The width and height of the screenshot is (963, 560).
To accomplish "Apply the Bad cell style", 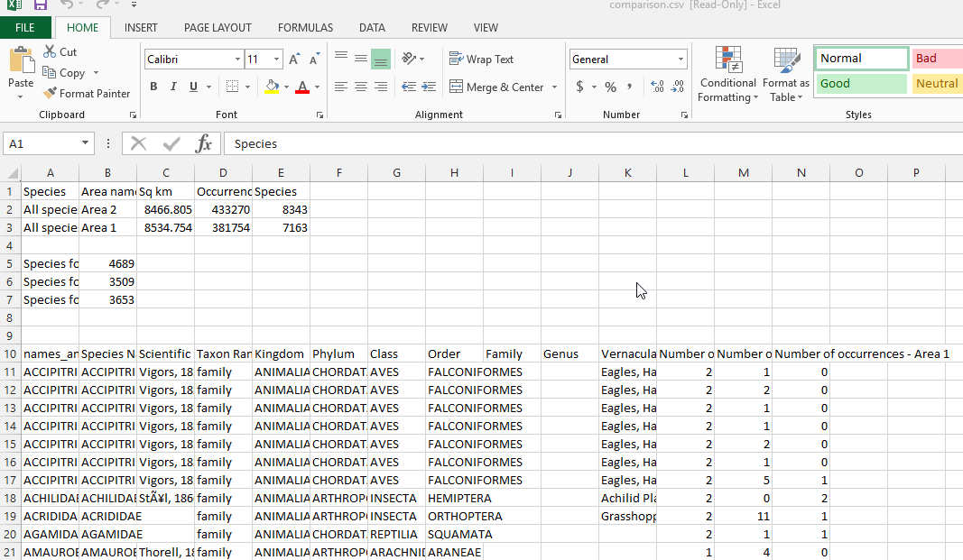I will point(937,59).
